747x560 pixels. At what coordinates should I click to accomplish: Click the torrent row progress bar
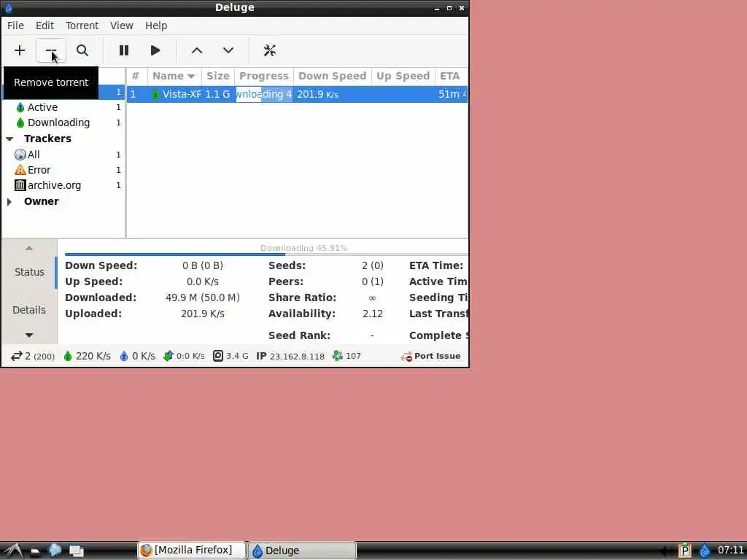coord(264,94)
